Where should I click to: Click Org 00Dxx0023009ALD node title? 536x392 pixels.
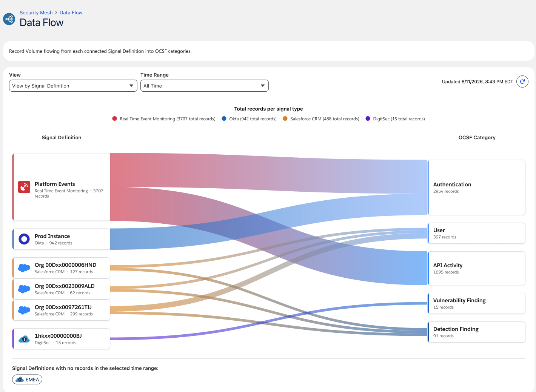click(x=65, y=286)
